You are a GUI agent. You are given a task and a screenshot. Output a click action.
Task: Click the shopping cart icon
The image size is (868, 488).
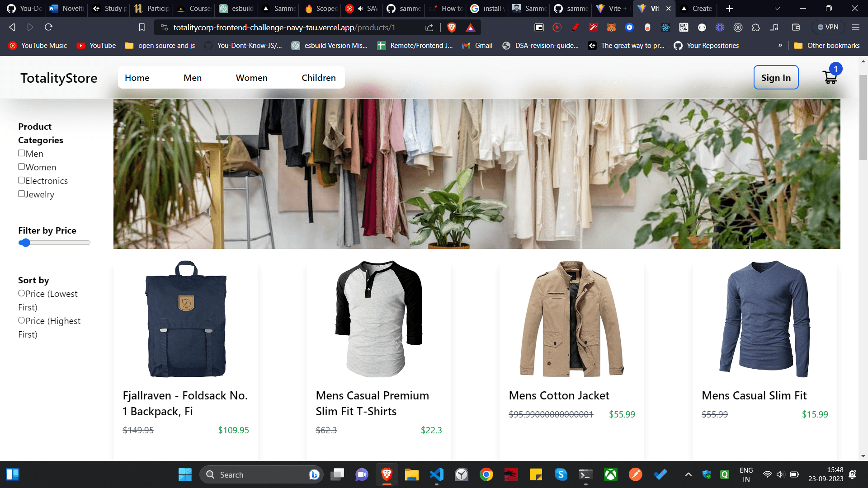(830, 77)
